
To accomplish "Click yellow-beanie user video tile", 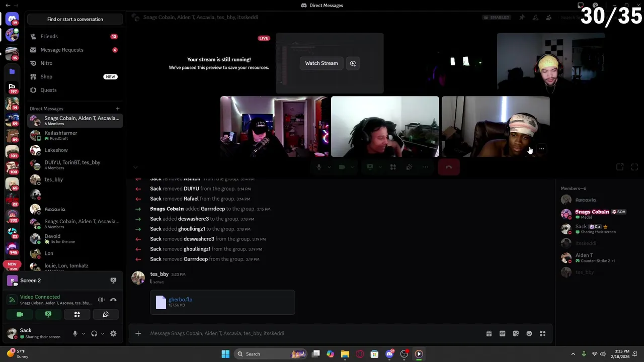I will click(x=550, y=63).
